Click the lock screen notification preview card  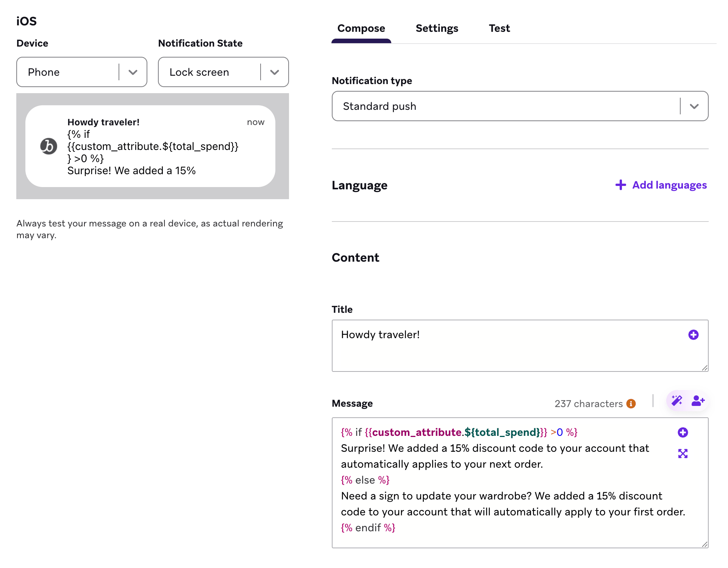pyautogui.click(x=150, y=146)
